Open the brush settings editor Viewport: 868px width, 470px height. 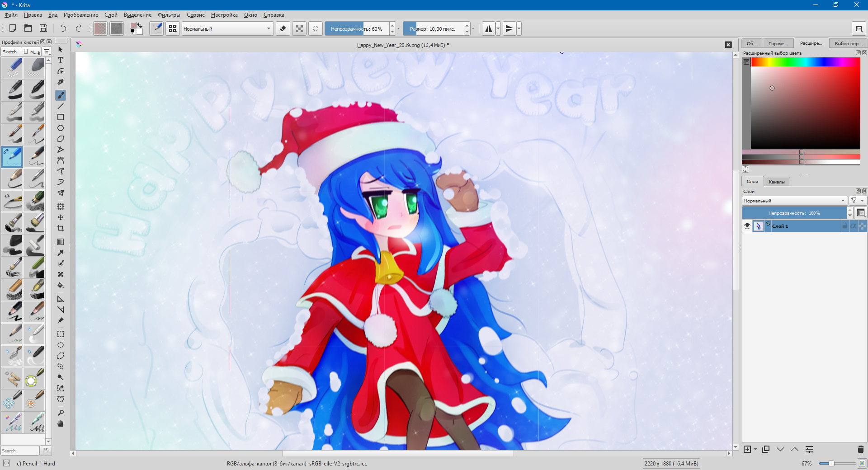[x=156, y=28]
